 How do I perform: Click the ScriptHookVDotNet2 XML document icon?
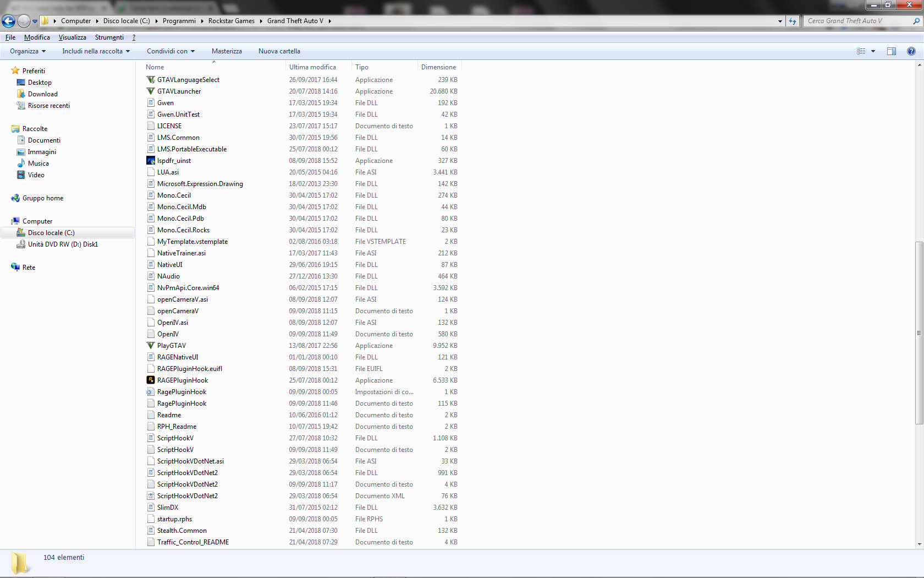coord(151,496)
